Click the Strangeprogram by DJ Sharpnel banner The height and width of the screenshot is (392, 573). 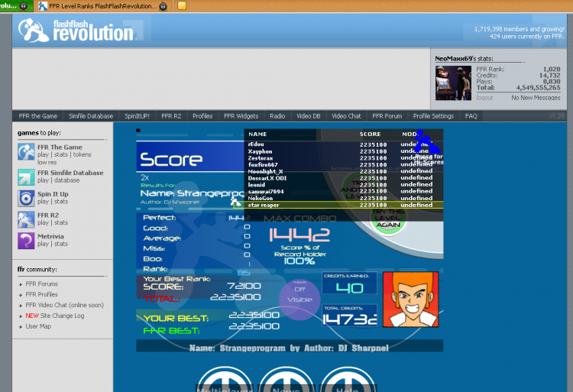pyautogui.click(x=290, y=346)
